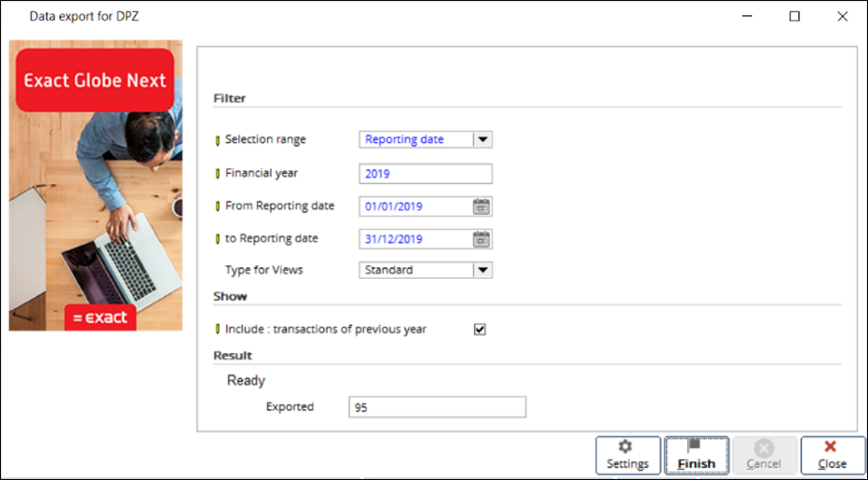Image resolution: width=868 pixels, height=480 pixels.
Task: Open calendar picker for From Reporting date
Action: (x=482, y=206)
